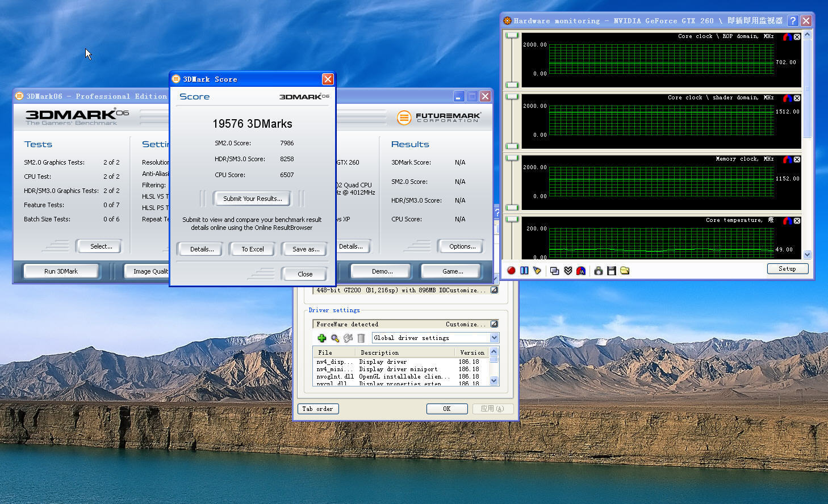828x504 pixels.
Task: Click the Description column header
Action: click(379, 352)
